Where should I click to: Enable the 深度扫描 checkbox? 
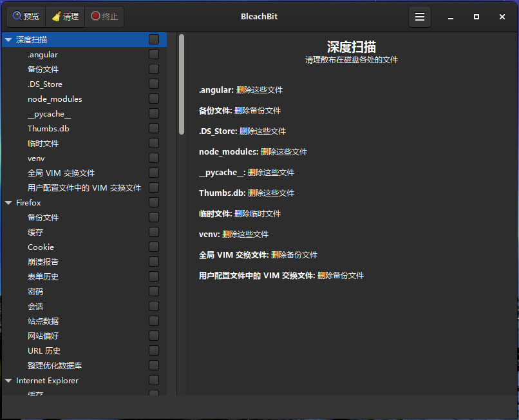click(154, 39)
